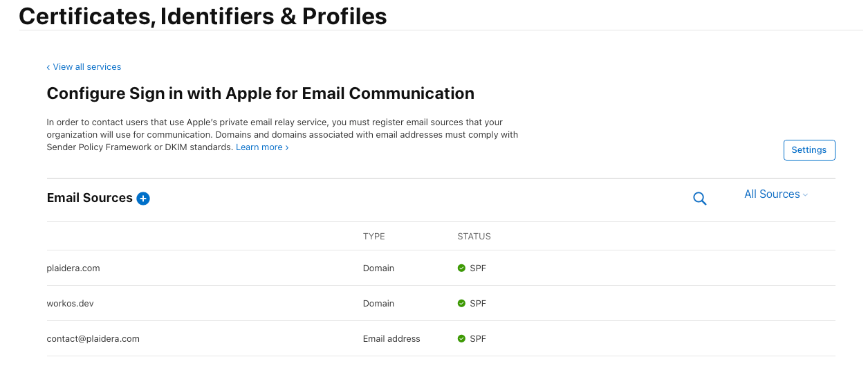Viewport: 868px width, 366px height.
Task: Open the Learn more link
Action: (x=262, y=147)
